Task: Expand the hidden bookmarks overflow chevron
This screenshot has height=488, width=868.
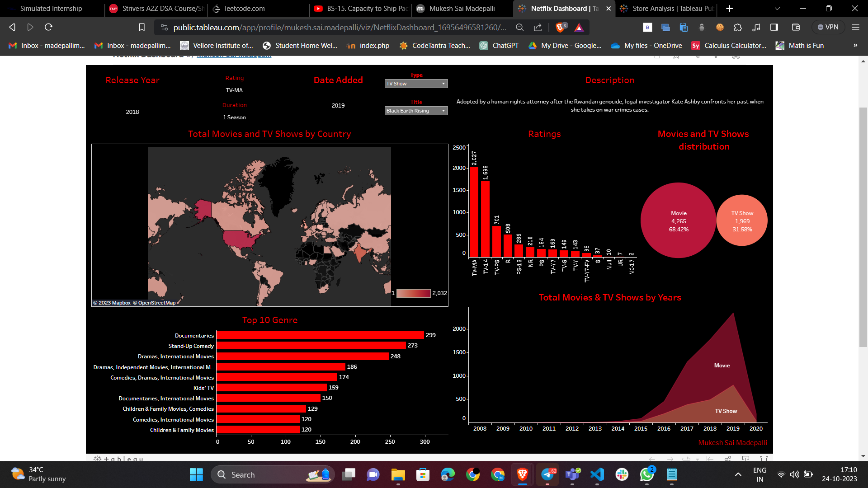Action: coord(855,45)
